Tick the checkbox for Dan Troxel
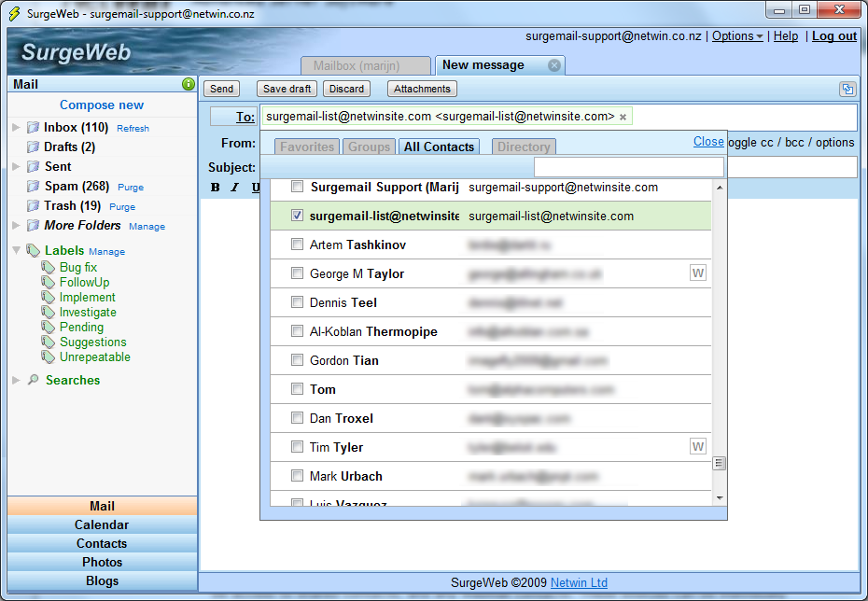Image resolution: width=868 pixels, height=601 pixels. click(x=297, y=419)
